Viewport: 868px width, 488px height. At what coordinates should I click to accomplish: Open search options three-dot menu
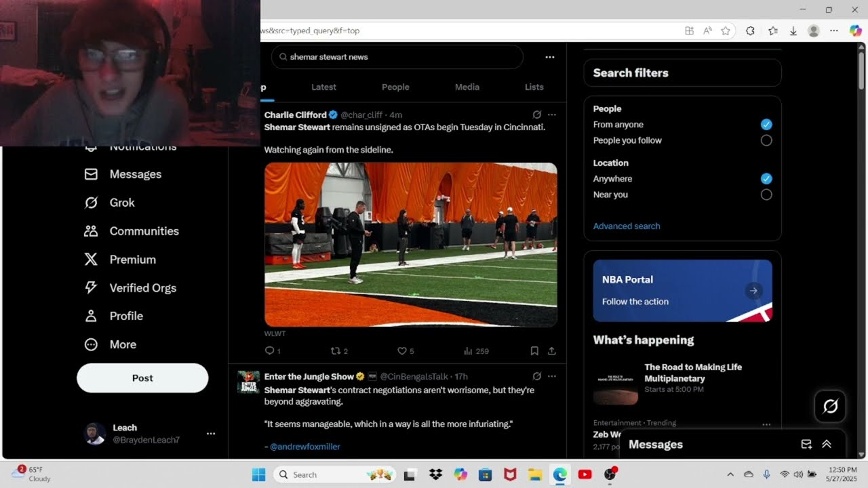click(550, 57)
